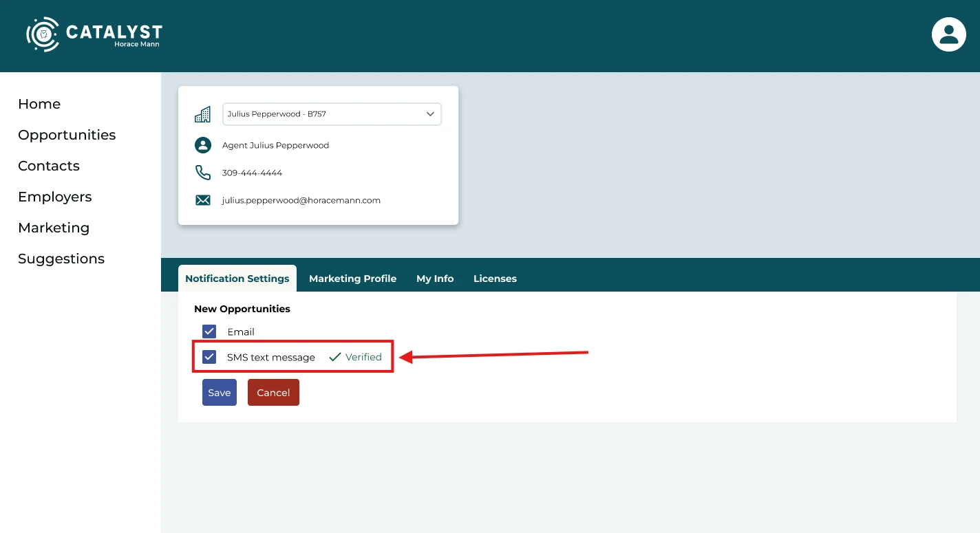Click the building icon on the agent card
This screenshot has width=980, height=533.
coord(202,113)
